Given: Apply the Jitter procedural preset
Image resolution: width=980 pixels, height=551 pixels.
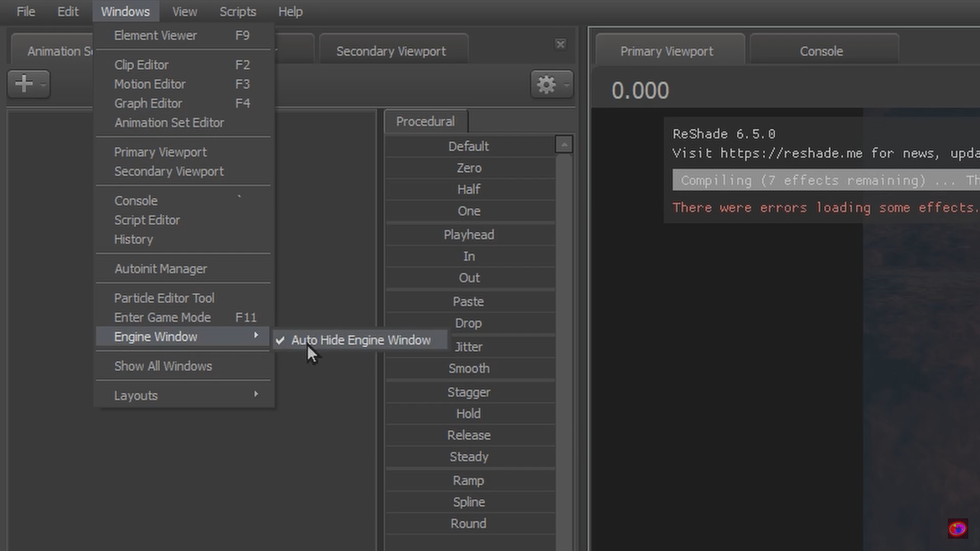Looking at the screenshot, I should pos(469,347).
